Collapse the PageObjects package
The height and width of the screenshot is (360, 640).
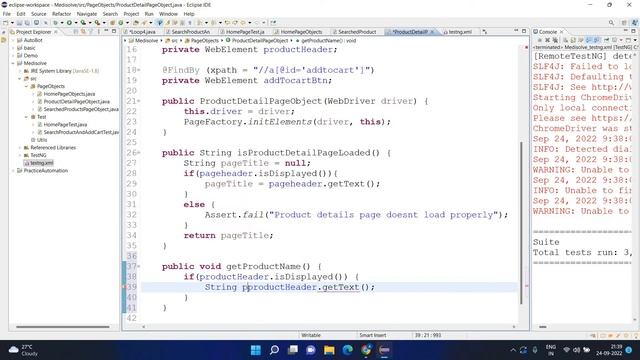26,86
